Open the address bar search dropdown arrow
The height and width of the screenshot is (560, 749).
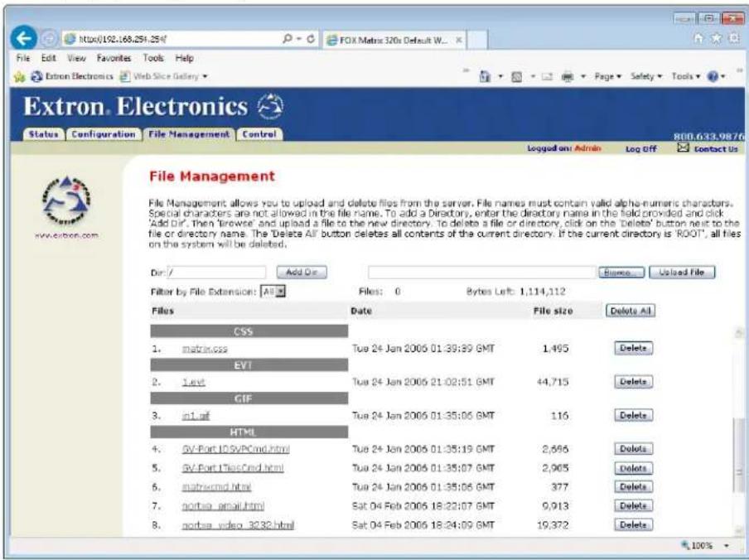pos(299,39)
